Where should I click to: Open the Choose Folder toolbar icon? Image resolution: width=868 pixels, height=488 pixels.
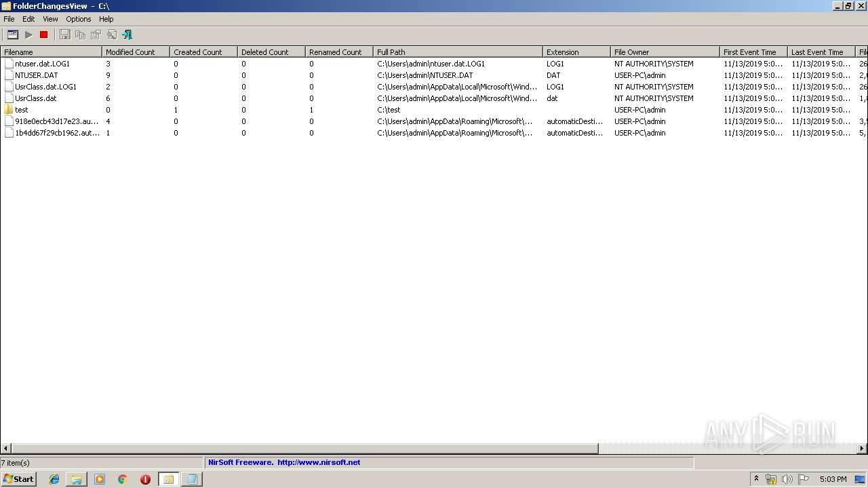12,35
